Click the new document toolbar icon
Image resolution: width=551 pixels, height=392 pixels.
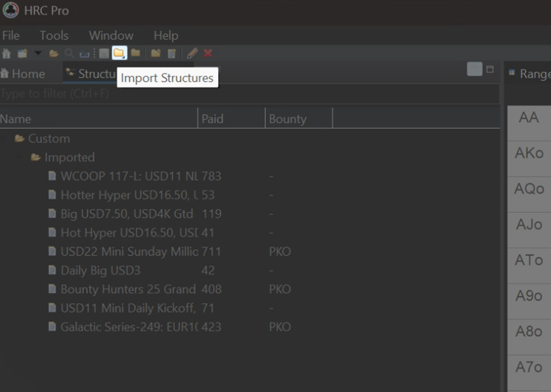pyautogui.click(x=172, y=53)
